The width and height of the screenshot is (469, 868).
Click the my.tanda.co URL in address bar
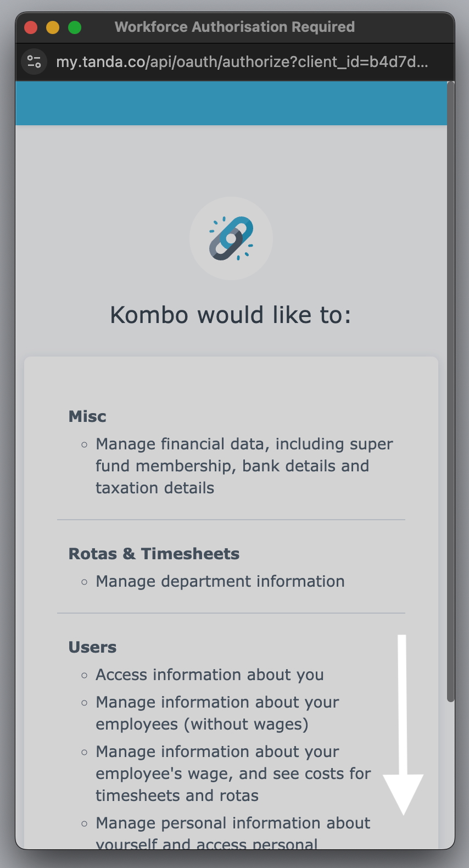pos(242,62)
